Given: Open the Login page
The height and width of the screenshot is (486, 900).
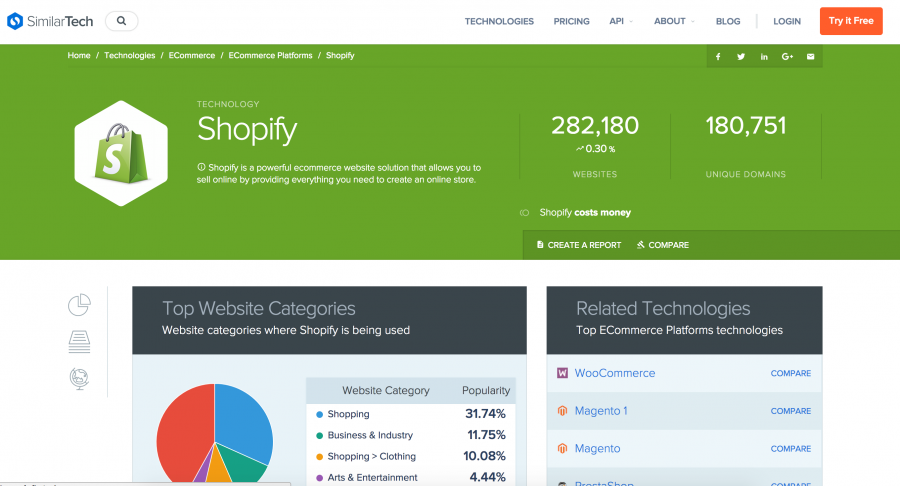Looking at the screenshot, I should 786,21.
